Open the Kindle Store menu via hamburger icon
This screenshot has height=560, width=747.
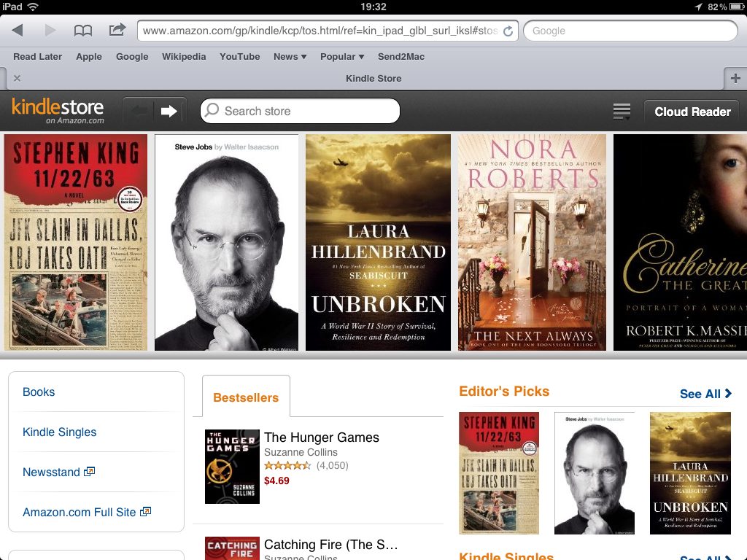pyautogui.click(x=621, y=111)
